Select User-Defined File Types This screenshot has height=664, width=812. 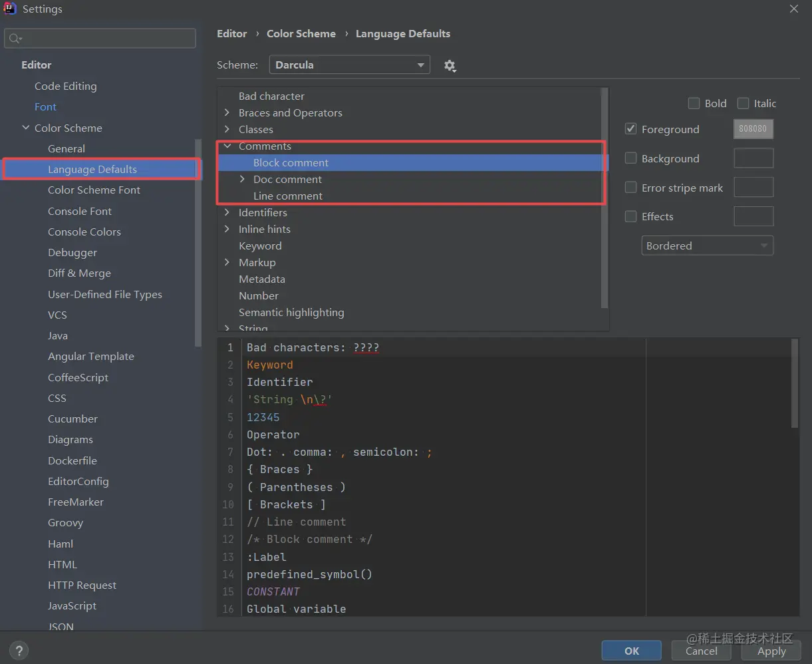pos(105,294)
